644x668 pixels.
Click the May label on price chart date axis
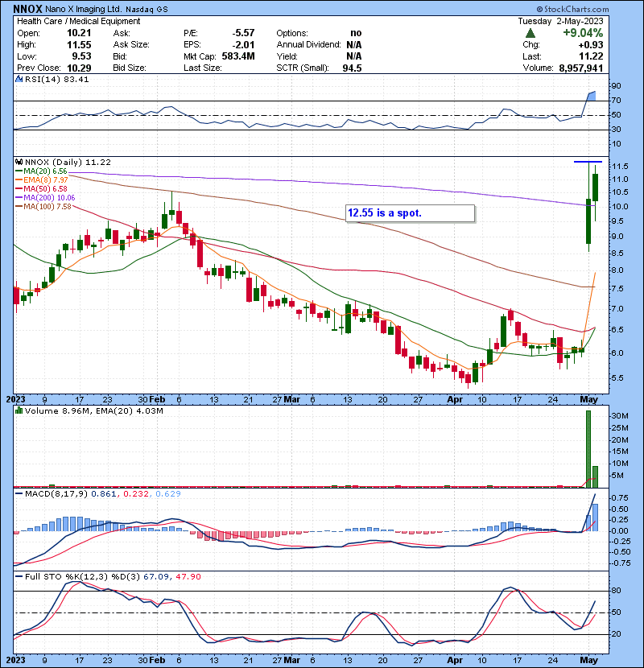588,400
